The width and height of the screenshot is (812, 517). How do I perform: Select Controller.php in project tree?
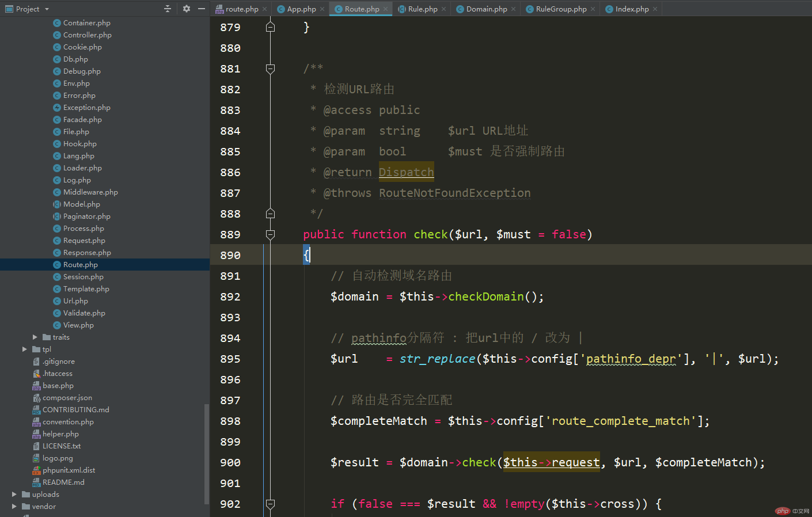[x=87, y=35]
